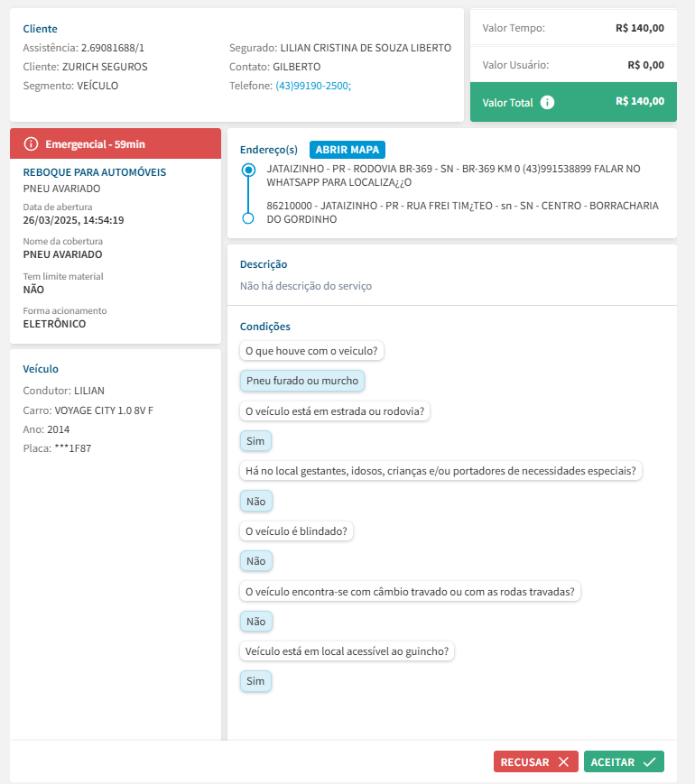Click 'Não' under gestantes, idosos question
The image size is (695, 784).
255,501
